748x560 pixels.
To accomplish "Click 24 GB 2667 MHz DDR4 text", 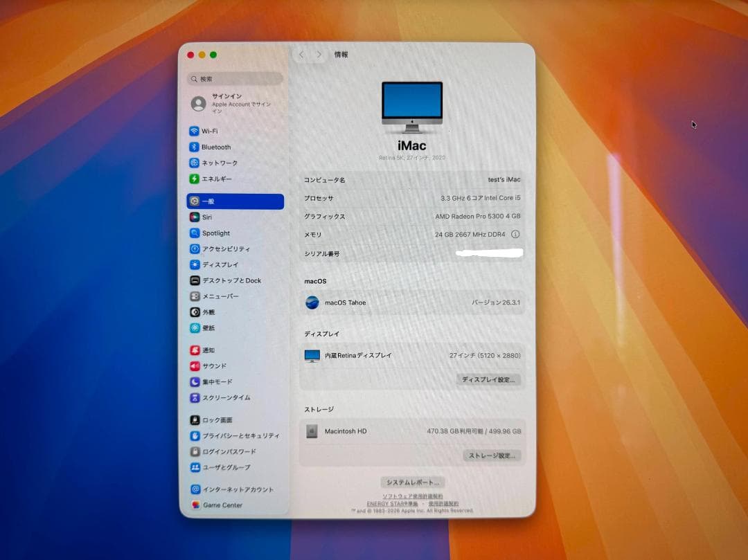I will click(x=470, y=235).
